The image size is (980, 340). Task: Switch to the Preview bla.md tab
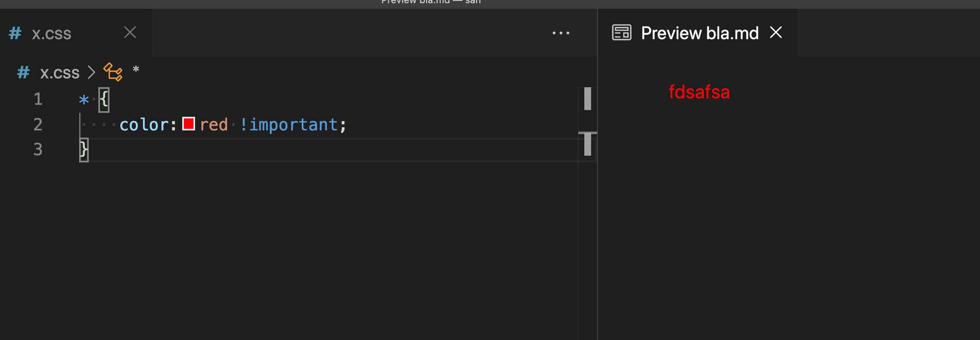coord(699,32)
